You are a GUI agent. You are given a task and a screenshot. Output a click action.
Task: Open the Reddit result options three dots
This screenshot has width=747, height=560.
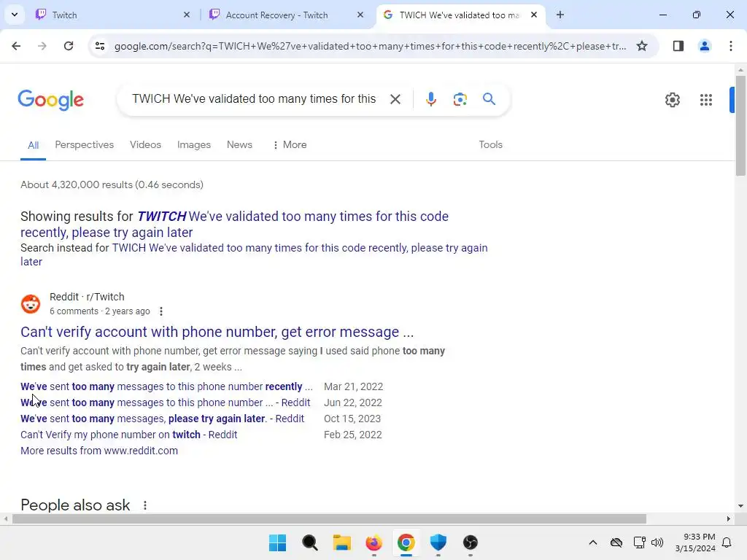tap(161, 311)
